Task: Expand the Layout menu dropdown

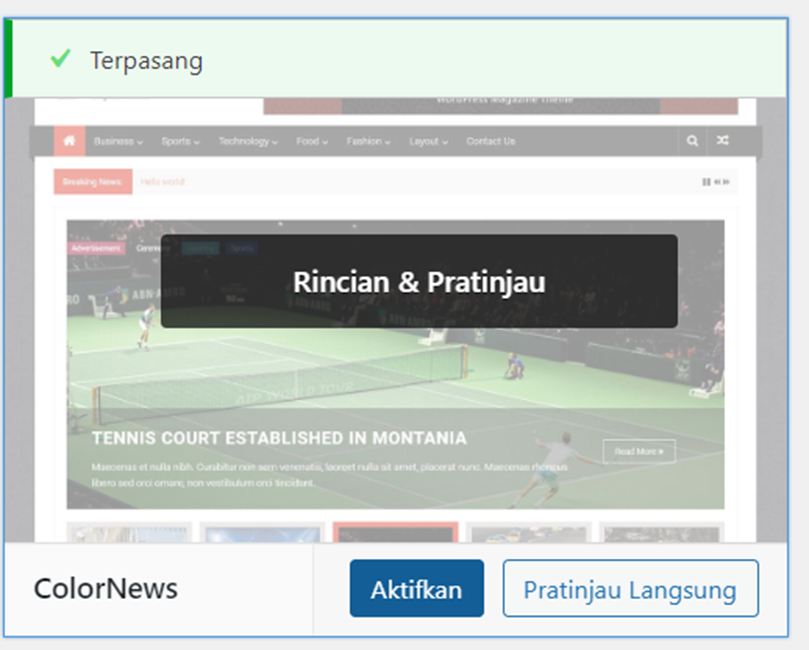Action: pos(428,142)
